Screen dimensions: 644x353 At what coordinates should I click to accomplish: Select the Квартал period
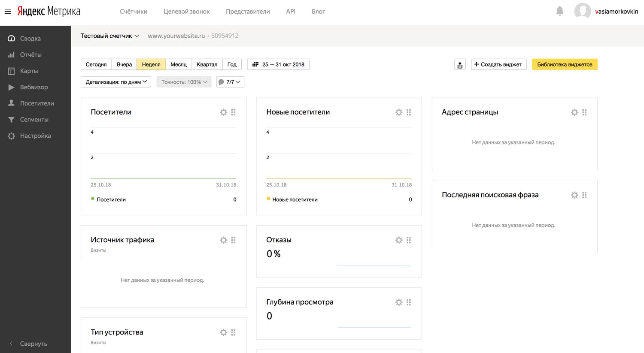(207, 64)
